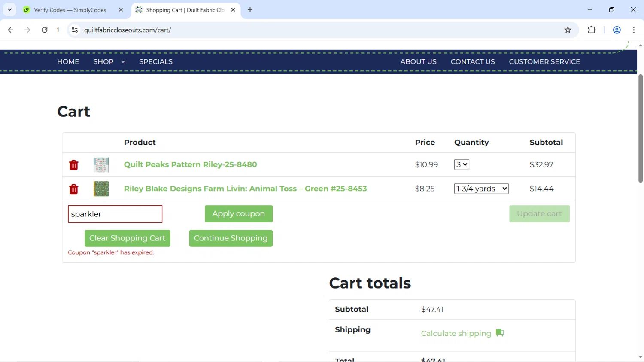Click the page vertical scrollbar thumb

pos(641,129)
